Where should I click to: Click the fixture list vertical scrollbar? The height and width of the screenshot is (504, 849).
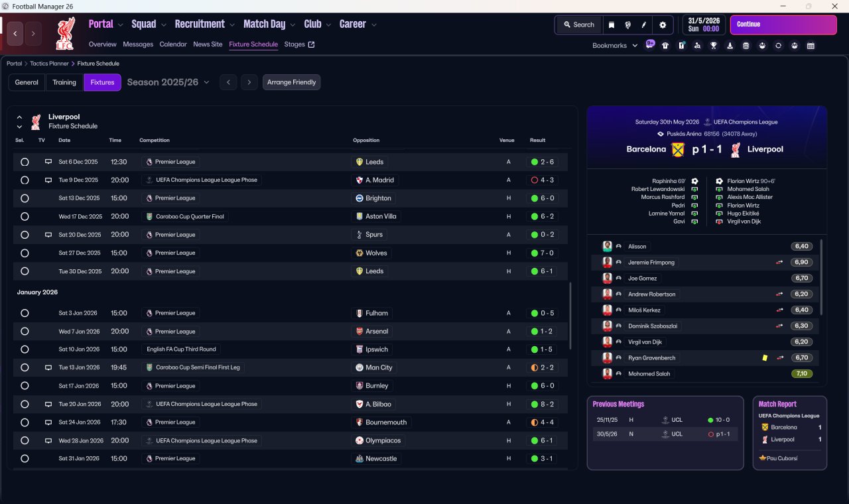point(570,316)
